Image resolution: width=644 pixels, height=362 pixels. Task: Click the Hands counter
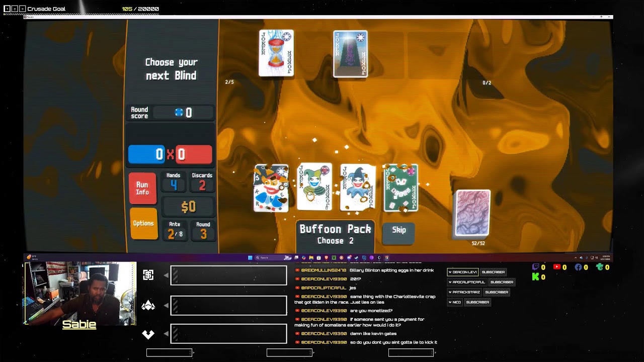[173, 182]
